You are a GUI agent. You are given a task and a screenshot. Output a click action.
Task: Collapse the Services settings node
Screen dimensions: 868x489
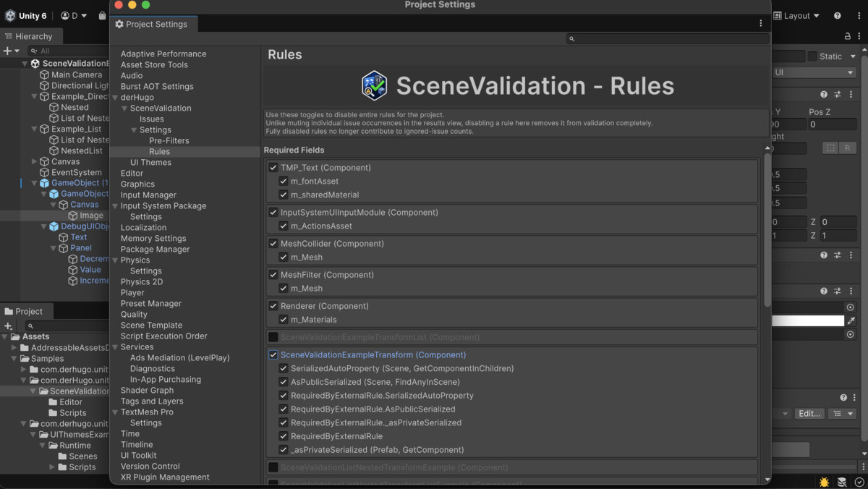click(x=115, y=346)
